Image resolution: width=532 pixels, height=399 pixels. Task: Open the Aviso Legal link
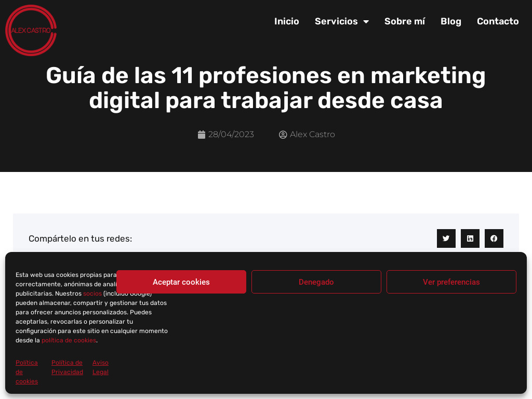100,367
